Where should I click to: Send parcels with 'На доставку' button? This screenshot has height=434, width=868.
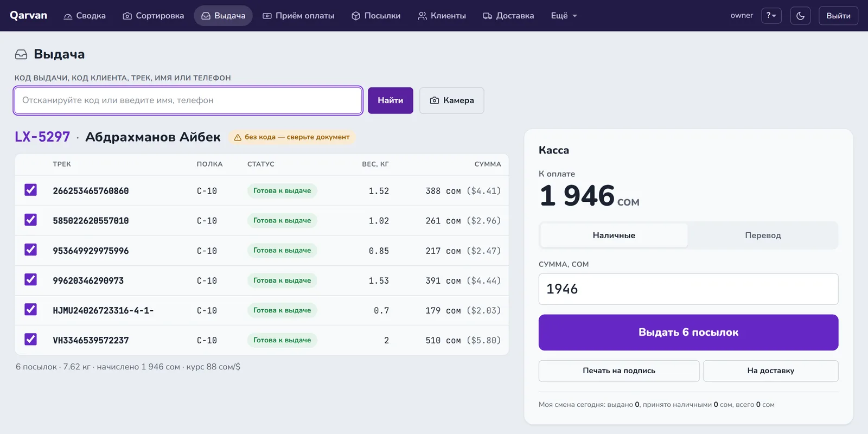tap(771, 371)
